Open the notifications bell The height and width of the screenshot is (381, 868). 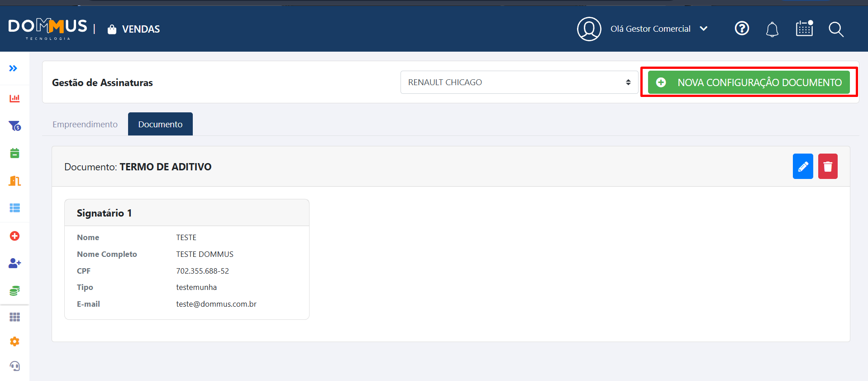pyautogui.click(x=772, y=29)
